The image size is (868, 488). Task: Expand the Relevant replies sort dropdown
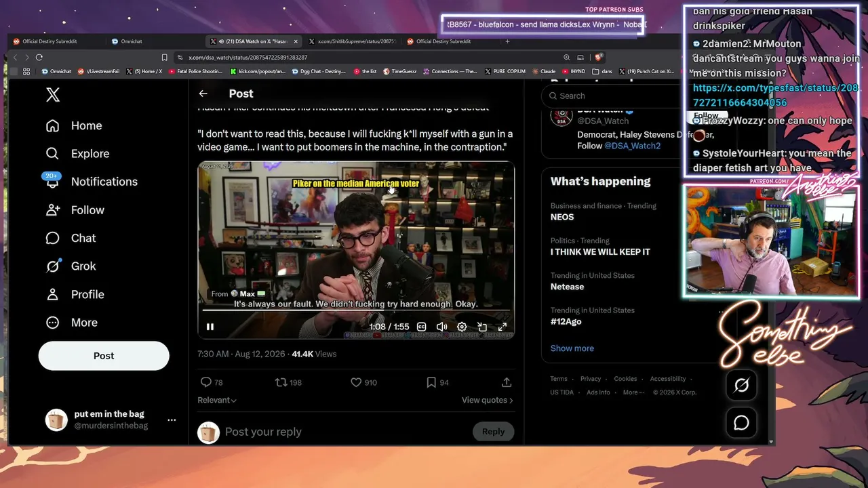click(x=217, y=400)
